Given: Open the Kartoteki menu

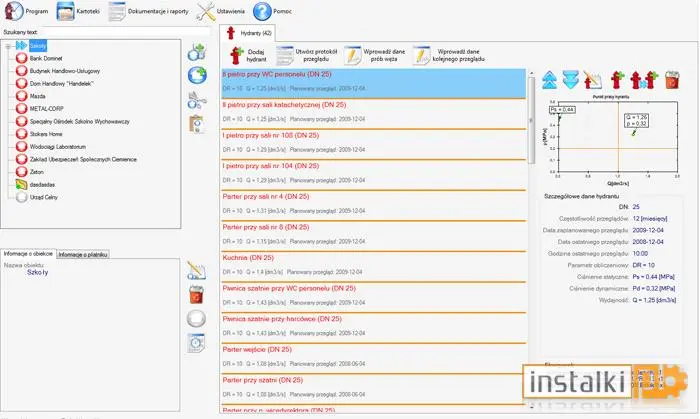Looking at the screenshot, I should pyautogui.click(x=78, y=11).
